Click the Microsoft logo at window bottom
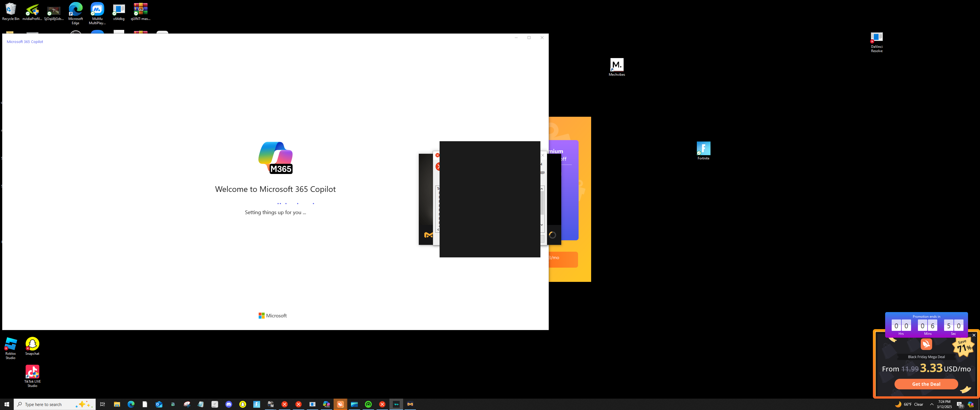Viewport: 980px width, 410px height. [x=273, y=316]
